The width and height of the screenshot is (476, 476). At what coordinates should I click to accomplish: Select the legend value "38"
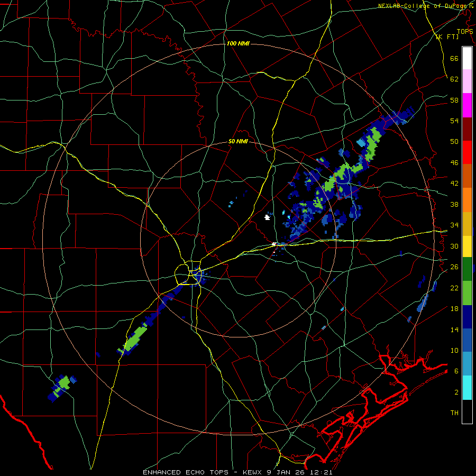pyautogui.click(x=454, y=204)
